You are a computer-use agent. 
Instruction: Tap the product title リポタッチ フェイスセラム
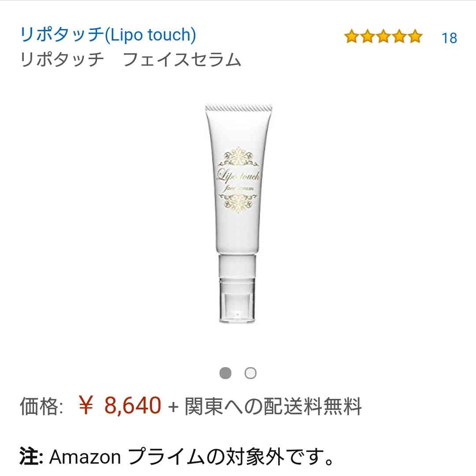pos(130,59)
